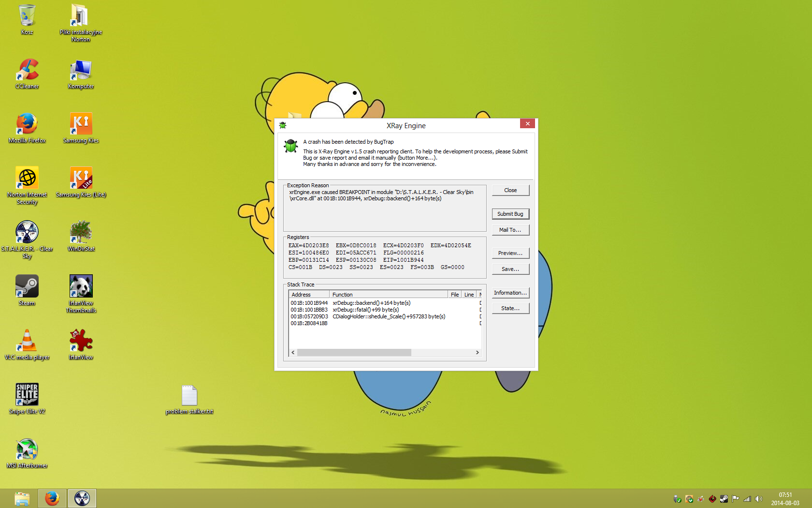
Task: Select the Address column header
Action: click(309, 295)
